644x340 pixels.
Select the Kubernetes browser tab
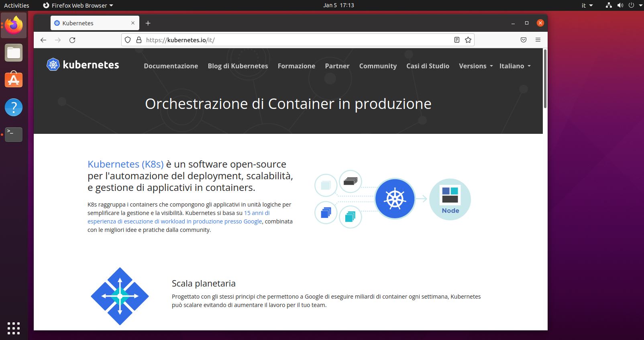tap(95, 23)
